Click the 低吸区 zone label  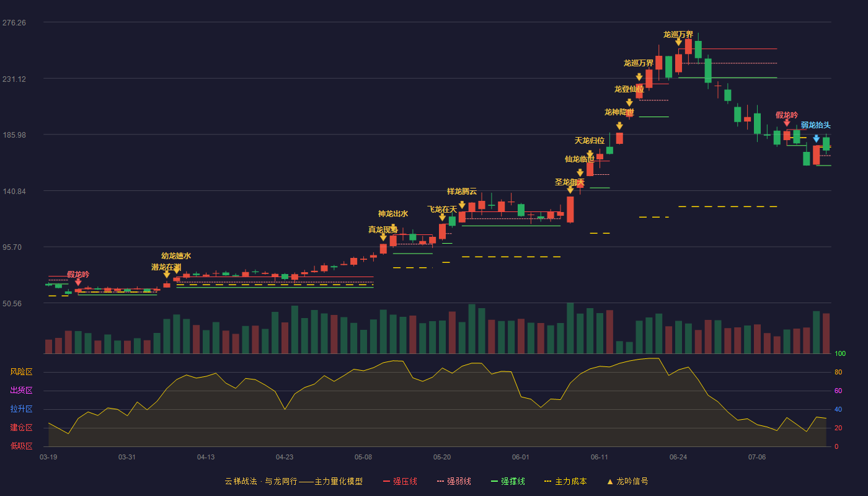click(x=21, y=446)
